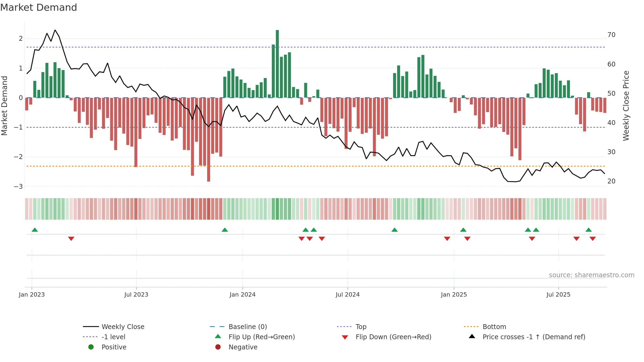Click the lowest red bar near November 2023

pyautogui.click(x=209, y=139)
